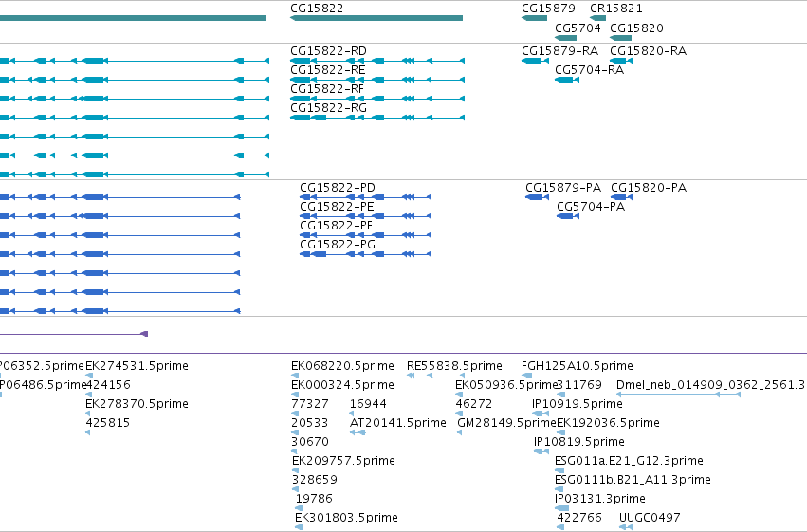This screenshot has width=807, height=532.
Task: Select transcript CG15822-RE
Action: coord(328,70)
